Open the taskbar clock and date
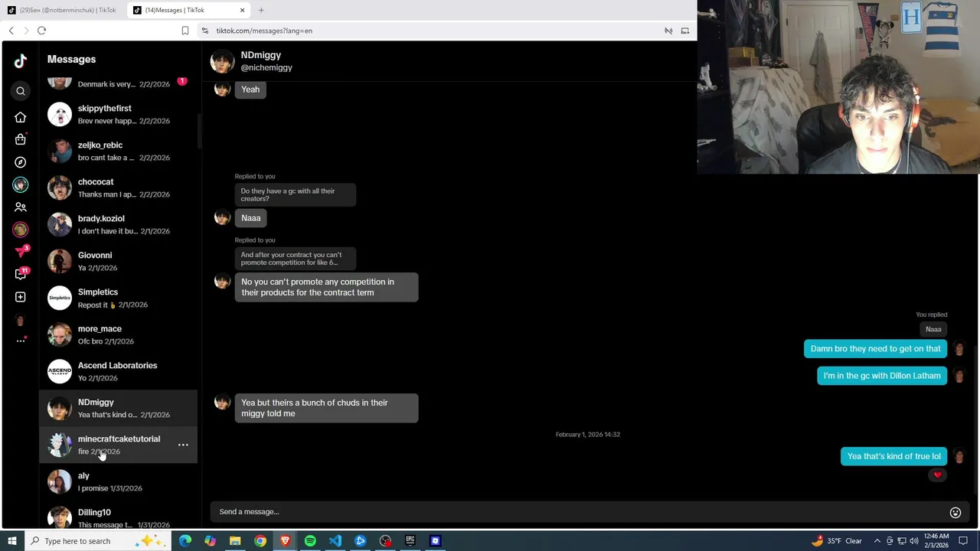Screen dimensions: 980x551 click(936, 541)
